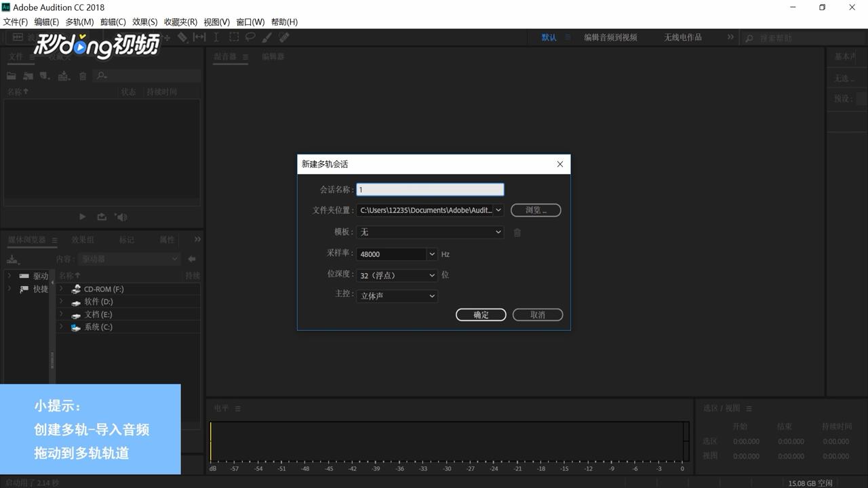Click the loop playback icon in Files panel
This screenshot has height=488, width=868.
tap(102, 217)
